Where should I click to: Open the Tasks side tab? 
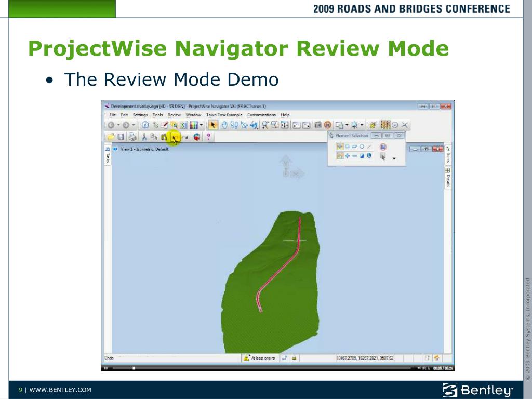click(108, 155)
